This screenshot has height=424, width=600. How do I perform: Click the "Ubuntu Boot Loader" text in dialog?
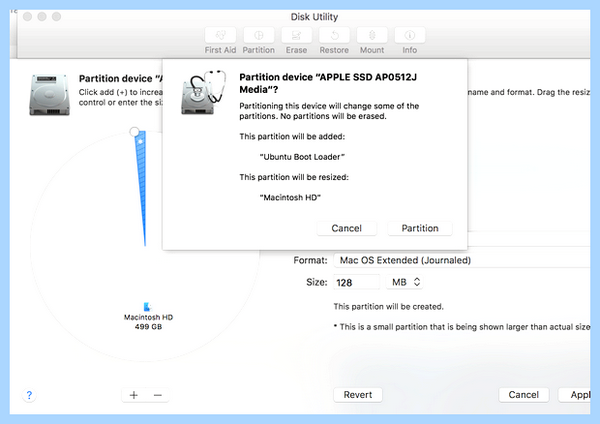pyautogui.click(x=302, y=157)
